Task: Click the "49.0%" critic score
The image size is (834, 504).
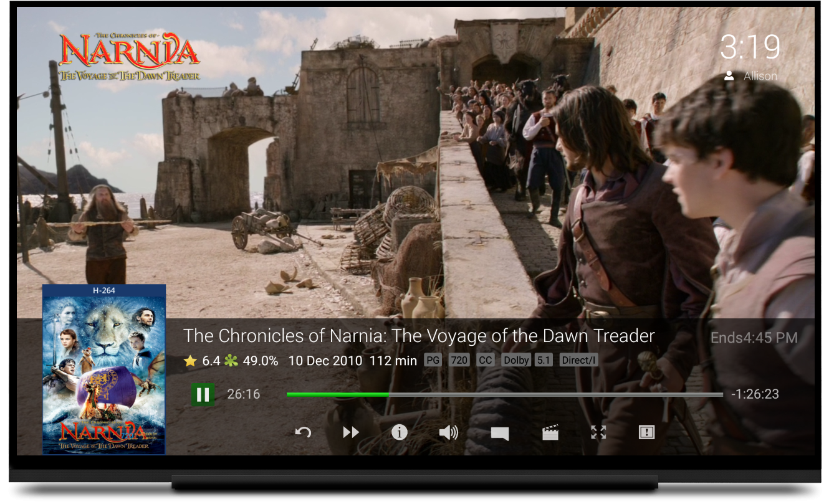Action: click(x=261, y=360)
